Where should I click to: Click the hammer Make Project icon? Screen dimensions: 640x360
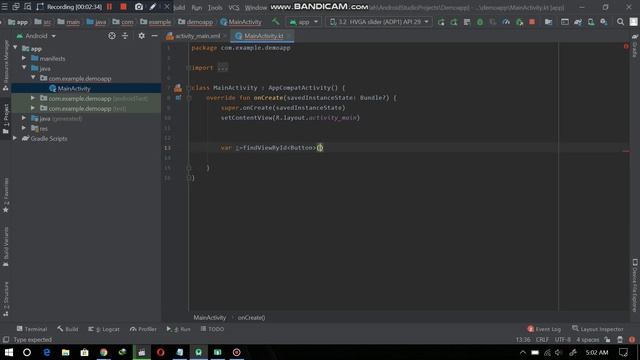click(x=276, y=22)
